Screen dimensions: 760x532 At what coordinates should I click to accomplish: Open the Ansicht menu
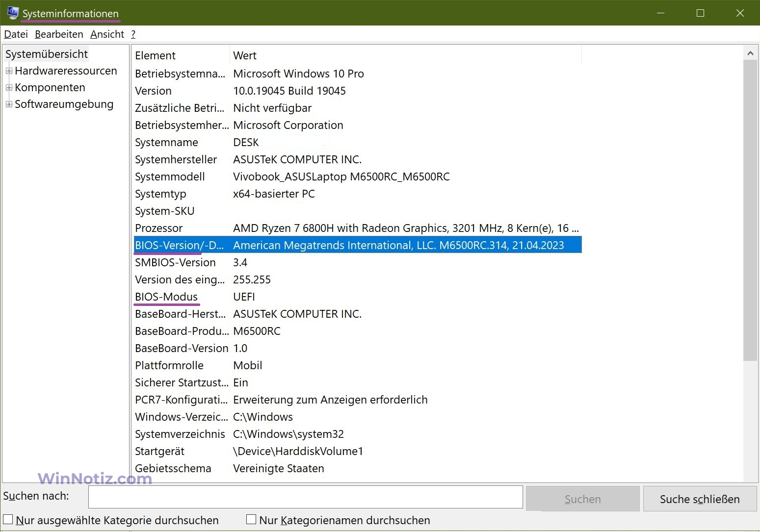107,34
